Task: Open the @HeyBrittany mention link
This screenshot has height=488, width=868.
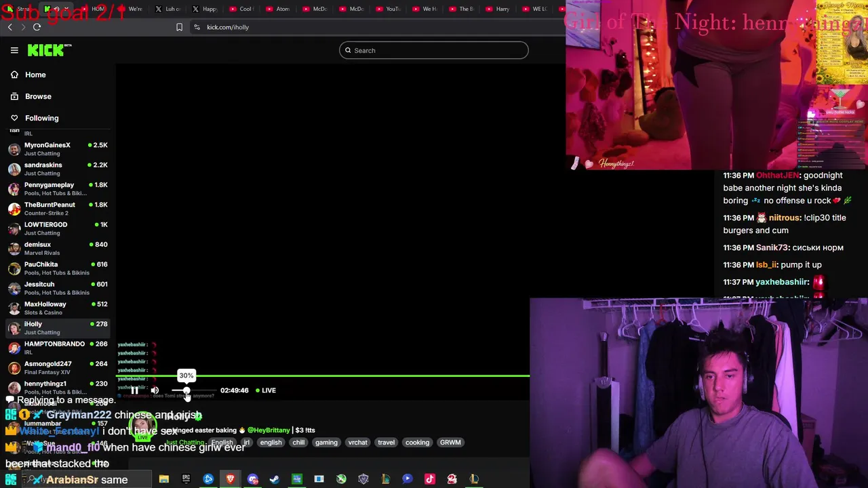Action: (269, 430)
